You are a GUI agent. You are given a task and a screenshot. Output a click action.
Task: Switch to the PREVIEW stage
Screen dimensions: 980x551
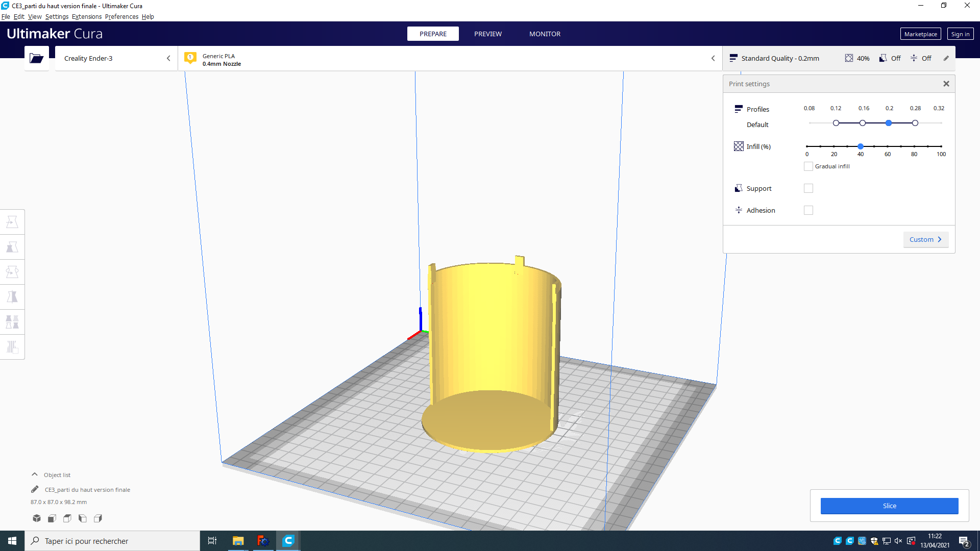tap(487, 34)
